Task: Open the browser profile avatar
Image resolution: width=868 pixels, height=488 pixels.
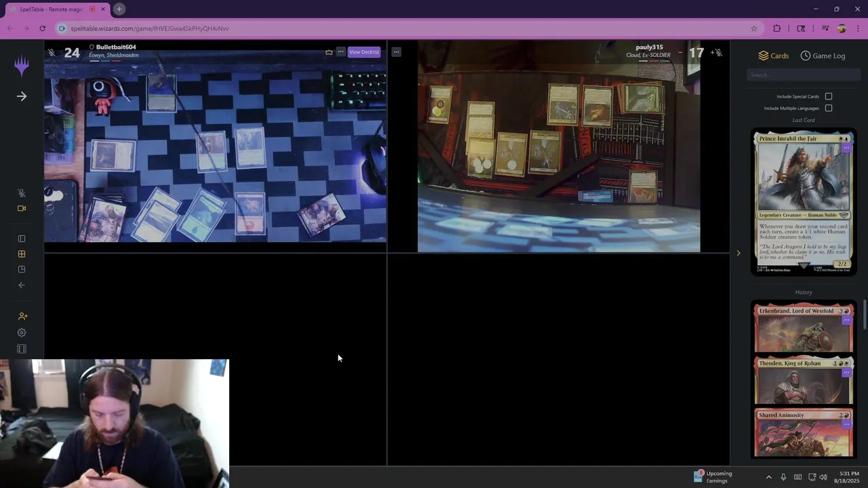Action: coord(842,28)
